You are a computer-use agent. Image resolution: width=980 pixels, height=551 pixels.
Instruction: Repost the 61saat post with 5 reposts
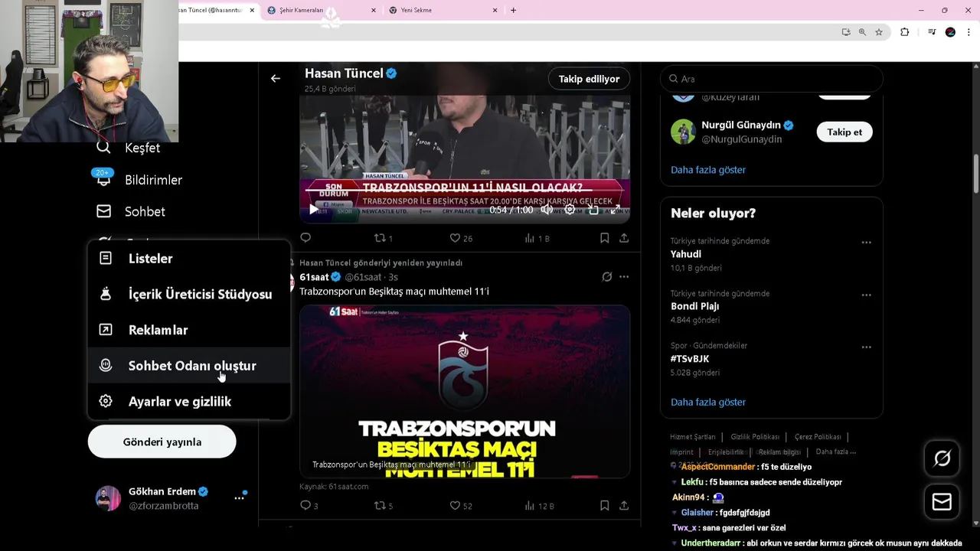383,505
